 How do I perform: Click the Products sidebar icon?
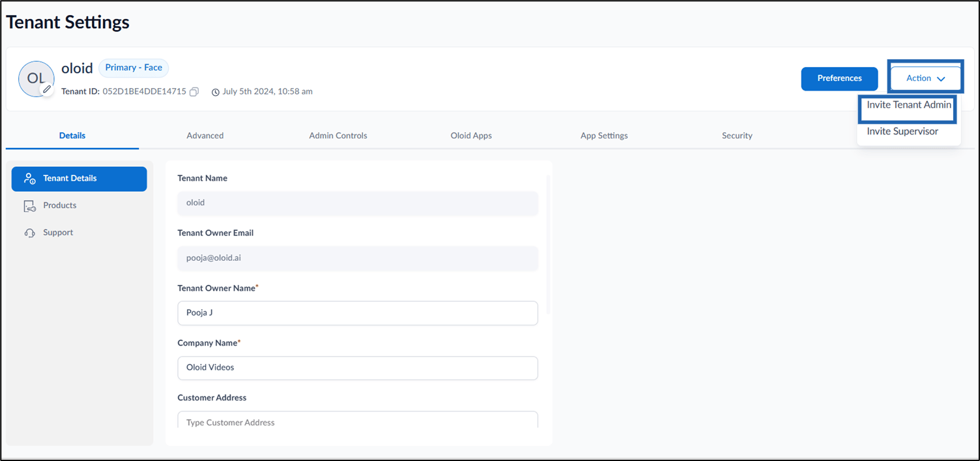pyautogui.click(x=29, y=206)
